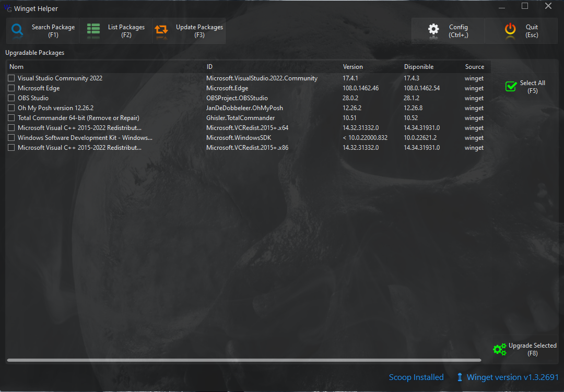The width and height of the screenshot is (564, 392).
Task: Click the Quit power icon
Action: [x=510, y=30]
